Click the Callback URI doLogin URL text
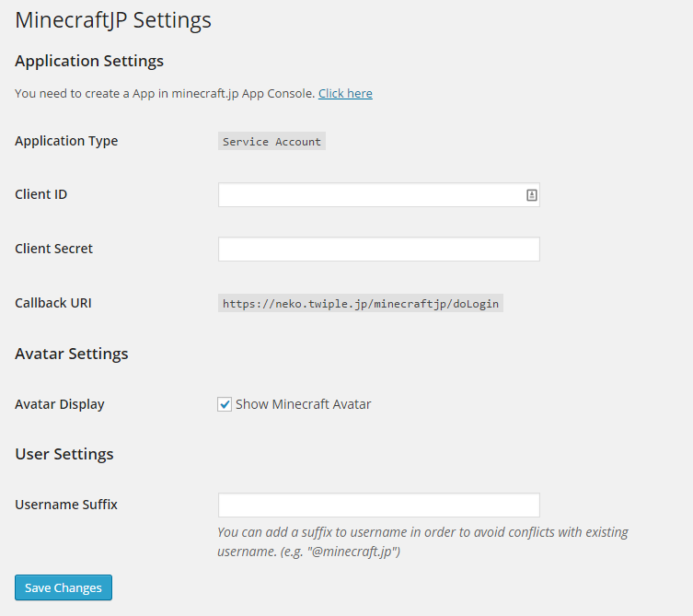Viewport: 693px width, 616px height. coord(361,304)
